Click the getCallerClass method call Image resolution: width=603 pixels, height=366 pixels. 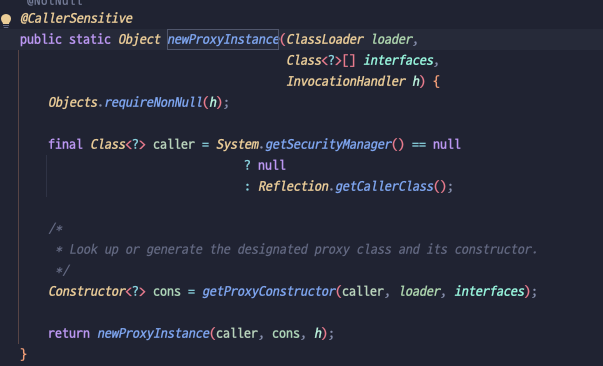385,186
